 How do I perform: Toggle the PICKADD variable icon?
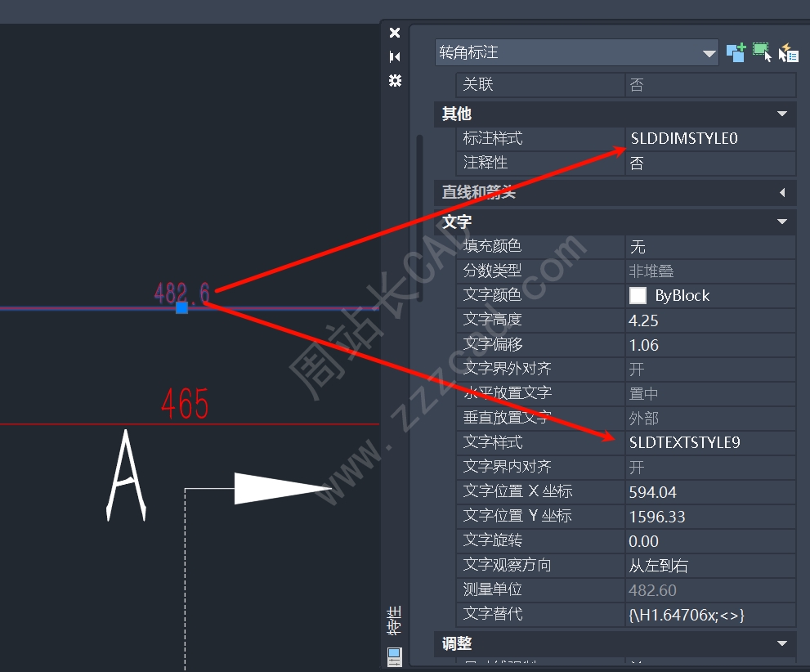[x=736, y=52]
